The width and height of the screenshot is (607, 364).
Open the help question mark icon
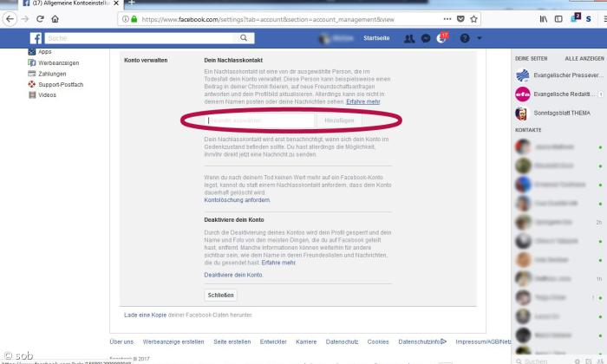(465, 38)
